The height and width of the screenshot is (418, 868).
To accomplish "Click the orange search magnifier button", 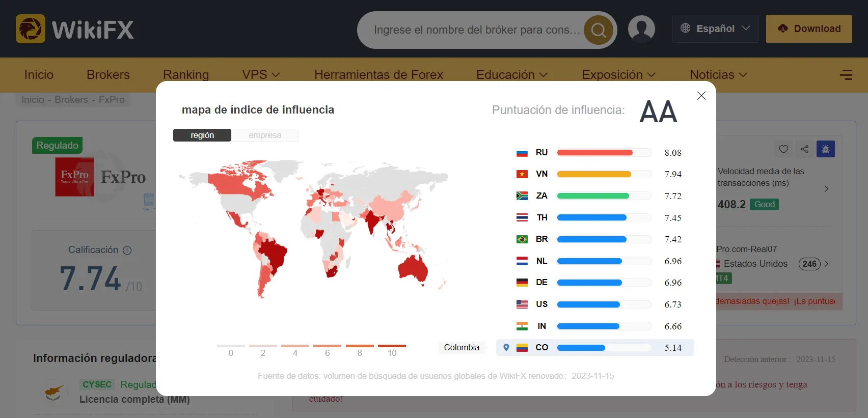I will pos(599,30).
